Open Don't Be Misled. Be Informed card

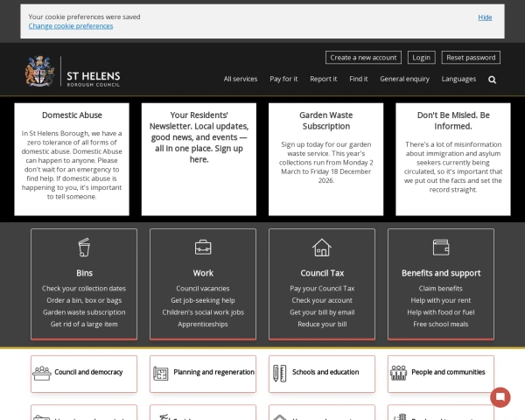[453, 159]
